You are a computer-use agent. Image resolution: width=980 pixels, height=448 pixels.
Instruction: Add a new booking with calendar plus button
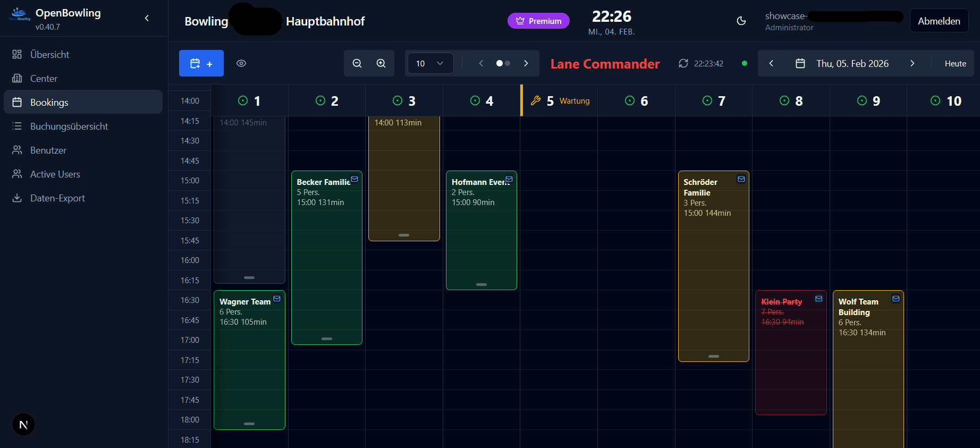pos(201,63)
